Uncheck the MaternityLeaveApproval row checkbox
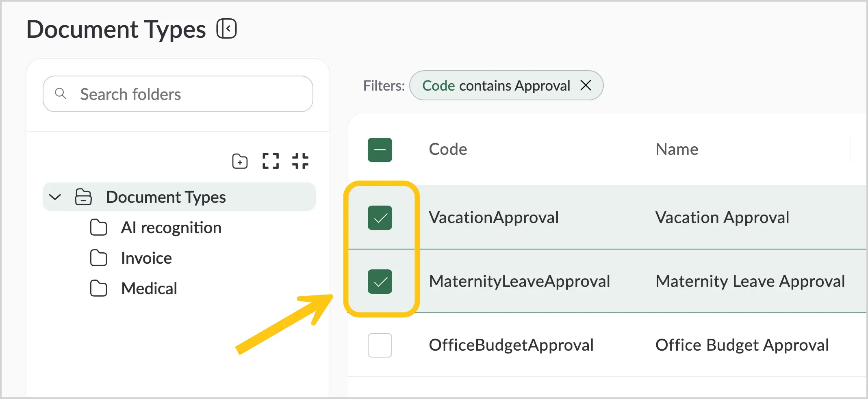Viewport: 868px width, 399px height. coord(380,282)
